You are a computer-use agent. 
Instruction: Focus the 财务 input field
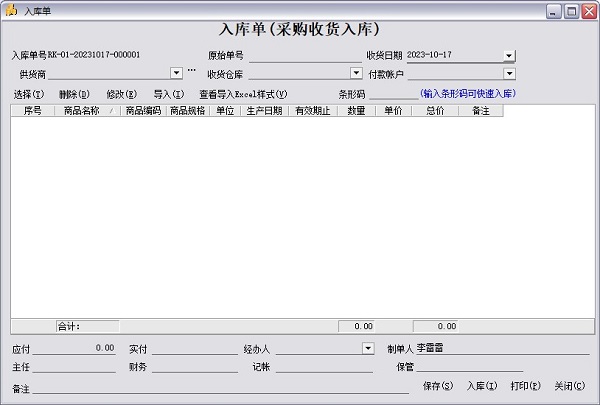click(194, 367)
